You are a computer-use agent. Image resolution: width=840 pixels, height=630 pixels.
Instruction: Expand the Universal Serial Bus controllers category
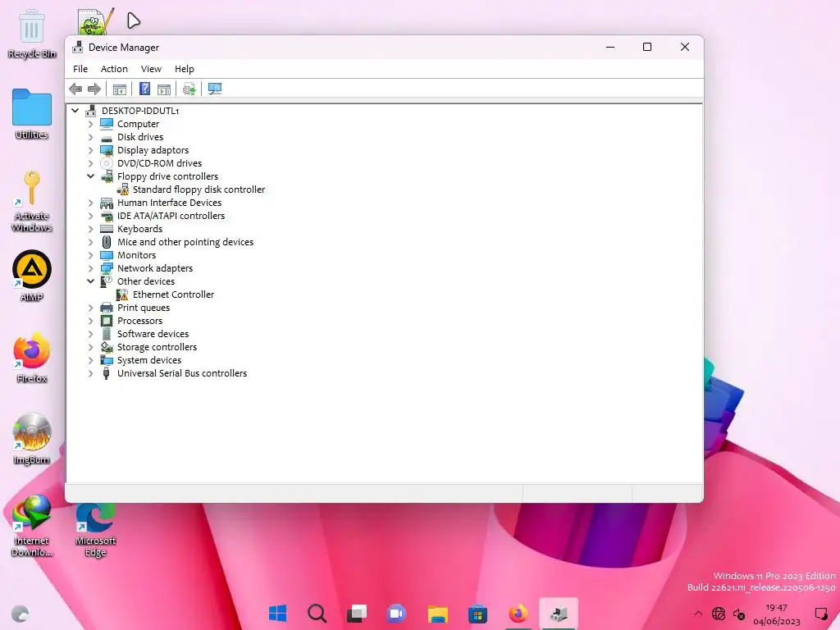[x=90, y=373]
